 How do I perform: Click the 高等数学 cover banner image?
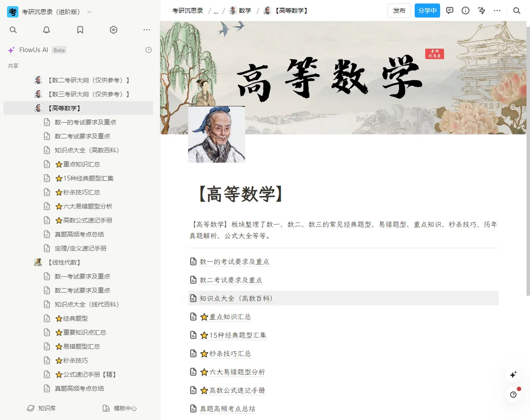[x=343, y=78]
